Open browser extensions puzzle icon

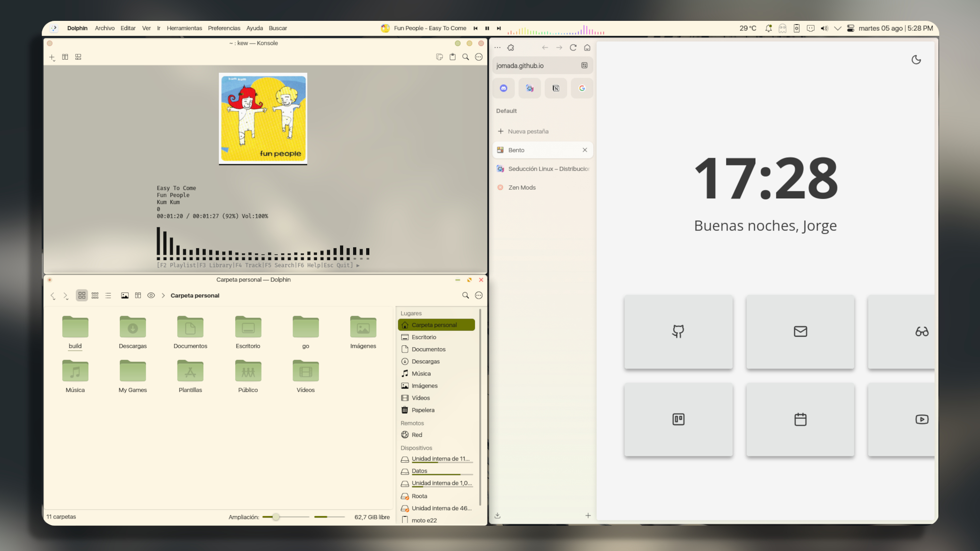pyautogui.click(x=511, y=48)
